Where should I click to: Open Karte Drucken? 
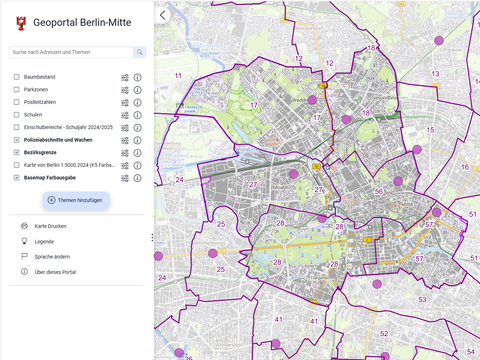pos(51,226)
